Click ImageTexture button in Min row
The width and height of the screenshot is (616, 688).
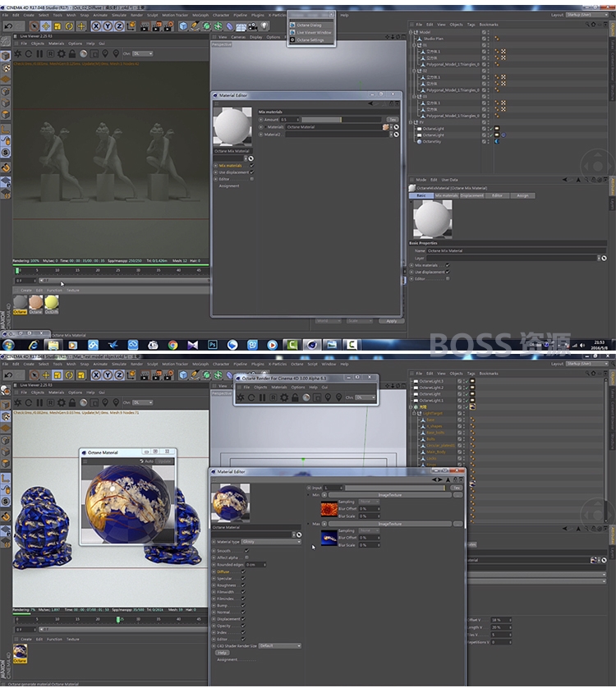[390, 495]
